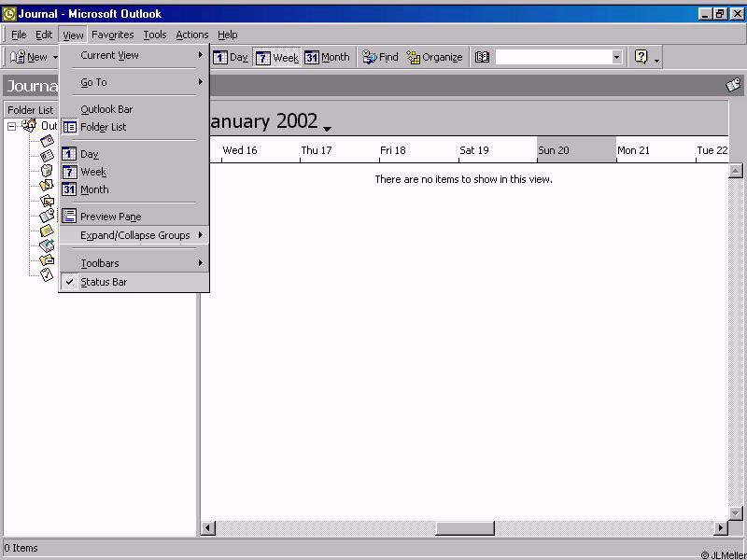Open the January 2002 month dropdown arrow
Image resolution: width=747 pixels, height=560 pixels.
327,129
